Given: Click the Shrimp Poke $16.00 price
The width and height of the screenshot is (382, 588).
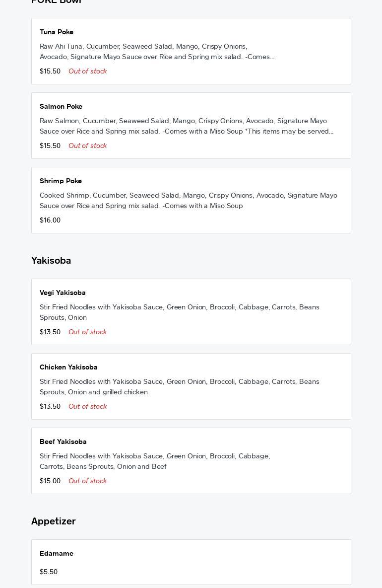Looking at the screenshot, I should 50,220.
